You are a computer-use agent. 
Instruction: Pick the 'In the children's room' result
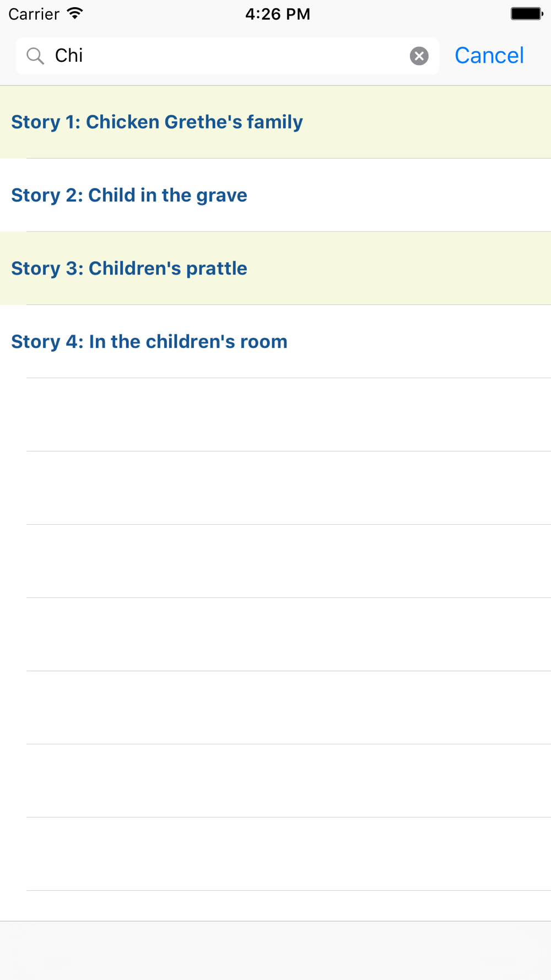(x=275, y=342)
